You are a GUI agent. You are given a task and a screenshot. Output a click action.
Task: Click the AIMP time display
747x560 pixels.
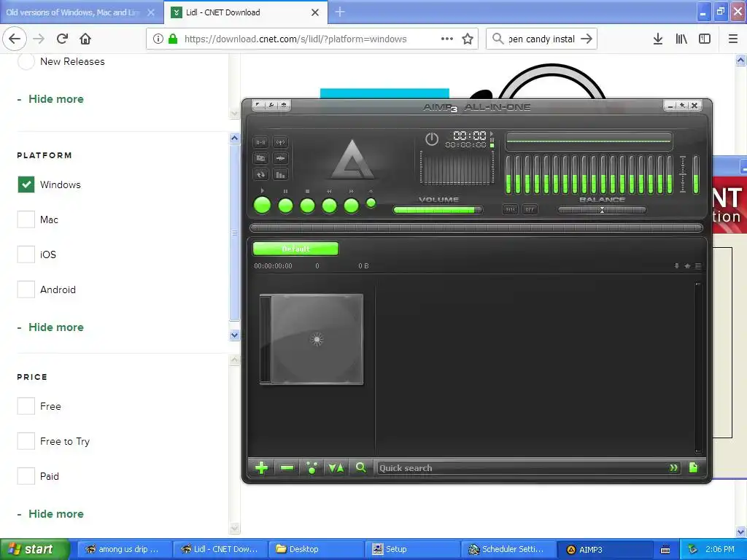coord(469,136)
